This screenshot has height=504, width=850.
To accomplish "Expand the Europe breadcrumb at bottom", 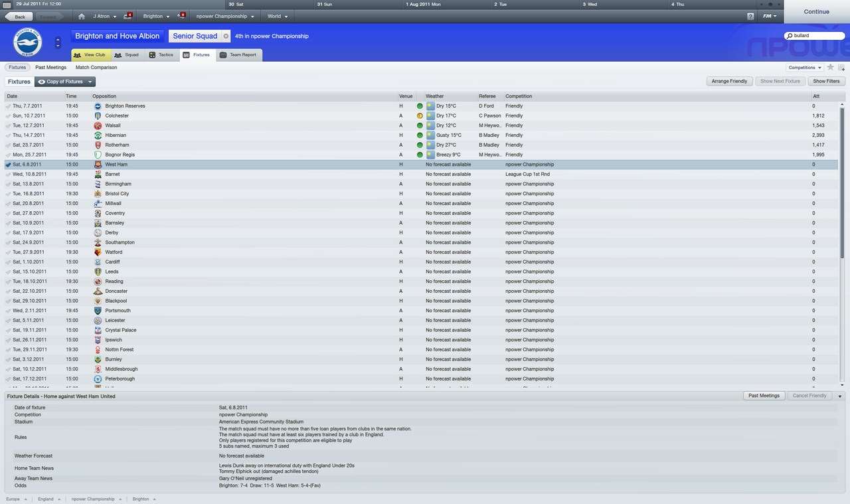I will click(x=17, y=499).
